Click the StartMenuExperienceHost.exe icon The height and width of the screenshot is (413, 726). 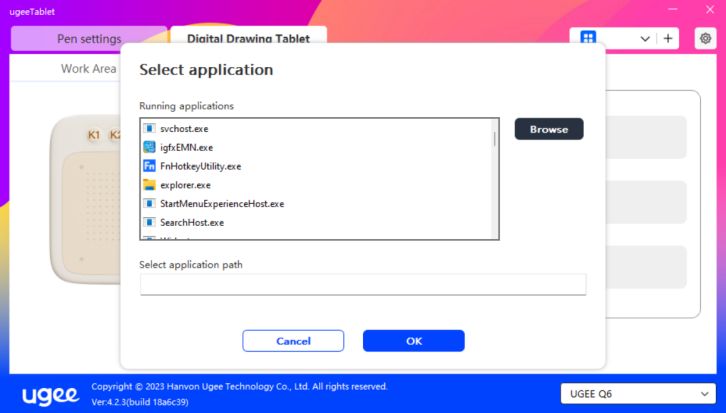[149, 203]
